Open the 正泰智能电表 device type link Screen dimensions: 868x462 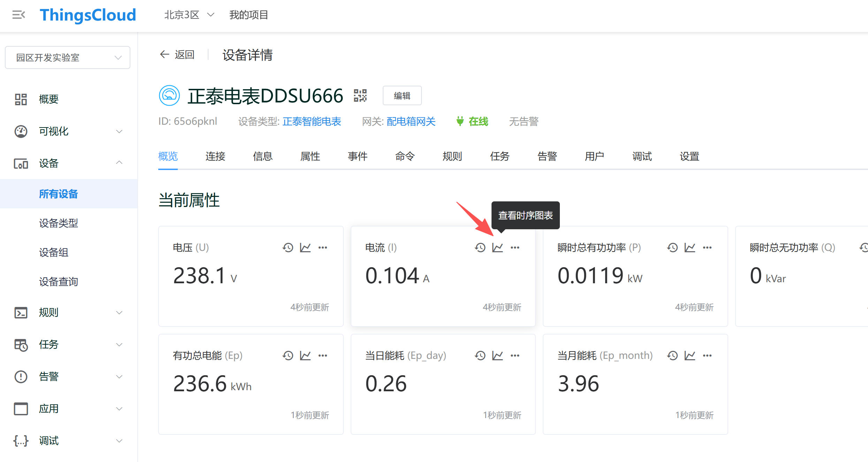coord(312,122)
